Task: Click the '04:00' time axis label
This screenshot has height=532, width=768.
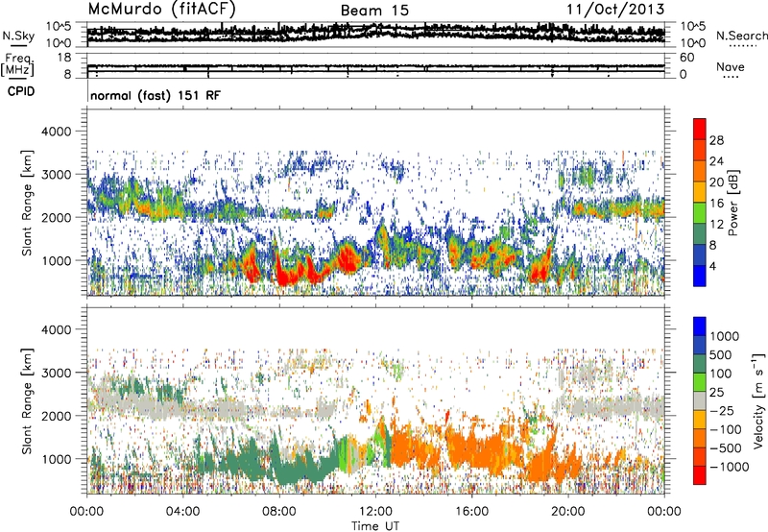Action: click(x=183, y=512)
